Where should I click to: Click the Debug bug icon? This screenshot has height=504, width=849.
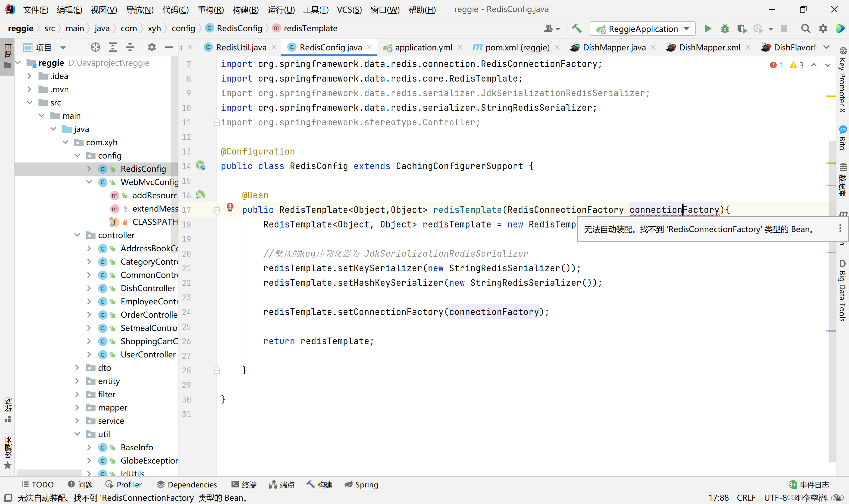725,29
